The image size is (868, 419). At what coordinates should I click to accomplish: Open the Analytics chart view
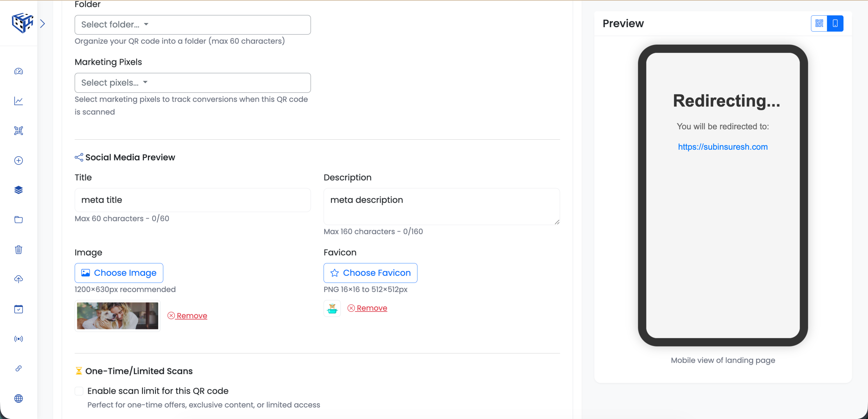(x=19, y=101)
